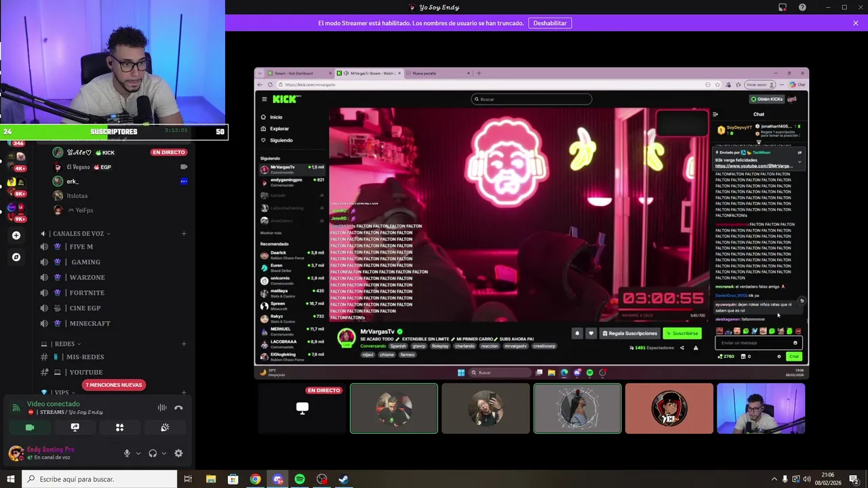Screen dimensions: 868x488
Task: Toggle noise suppression waveform icon
Action: tap(162, 407)
